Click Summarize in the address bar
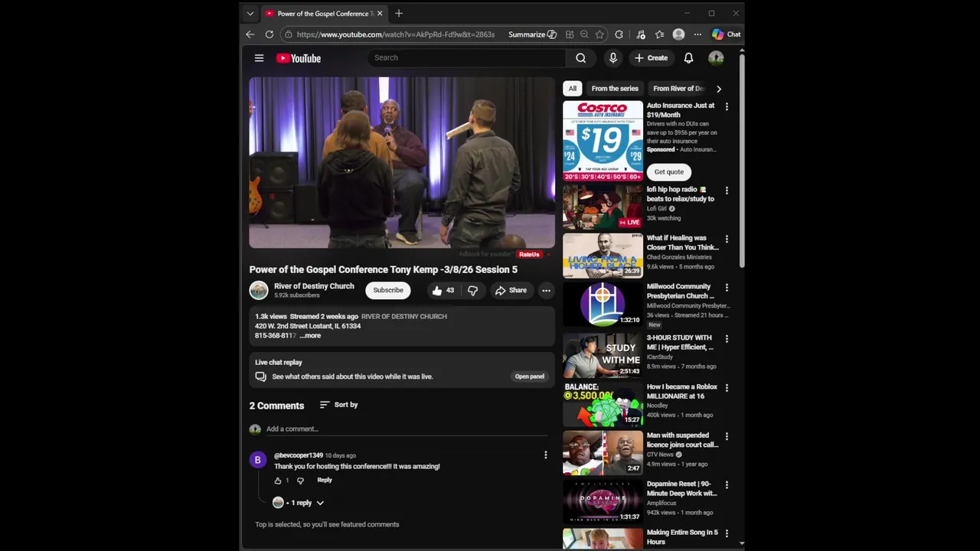This screenshot has height=551, width=980. click(x=532, y=34)
